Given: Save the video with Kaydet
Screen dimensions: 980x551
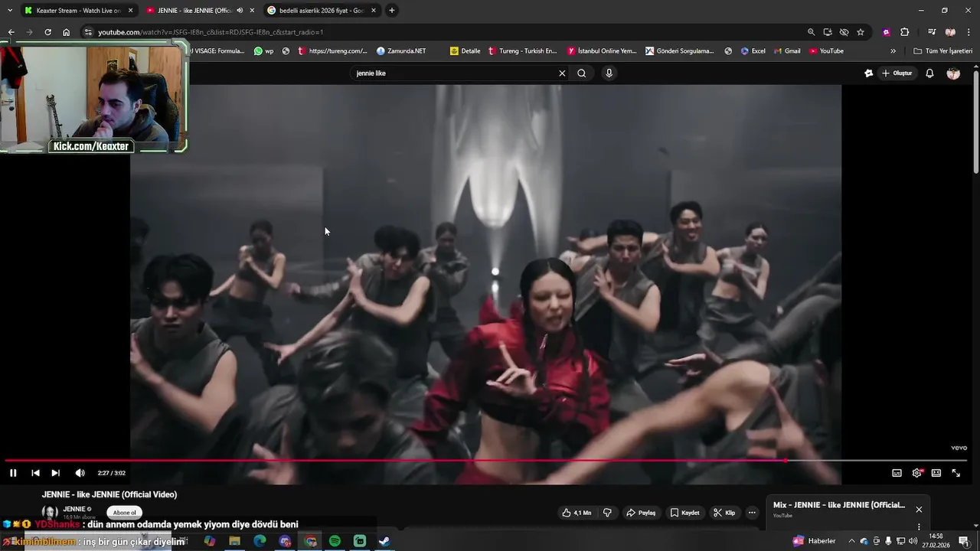Looking at the screenshot, I should (684, 513).
